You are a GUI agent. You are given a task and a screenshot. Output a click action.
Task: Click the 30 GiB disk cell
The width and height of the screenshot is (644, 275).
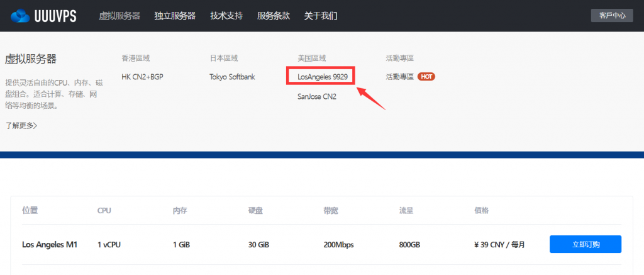258,245
